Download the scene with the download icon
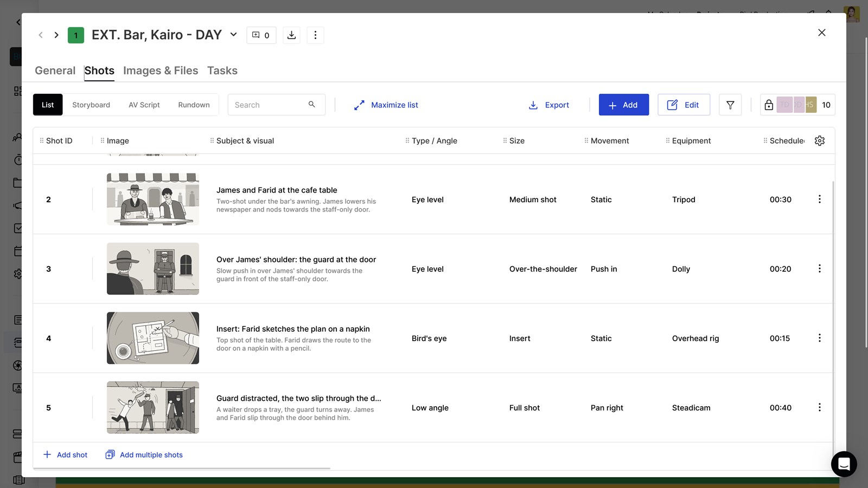The height and width of the screenshot is (488, 868). tap(292, 35)
